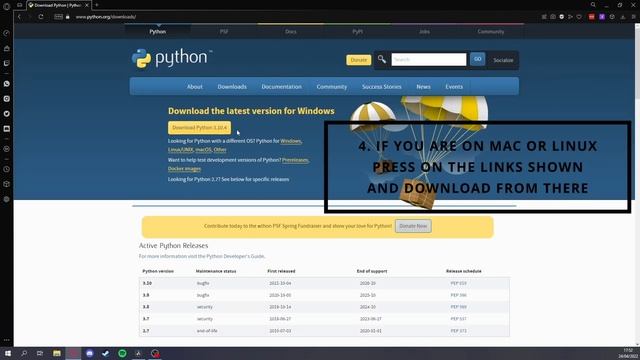Open Instagram in the Opera sidebar
640x360 pixels.
coord(7,99)
